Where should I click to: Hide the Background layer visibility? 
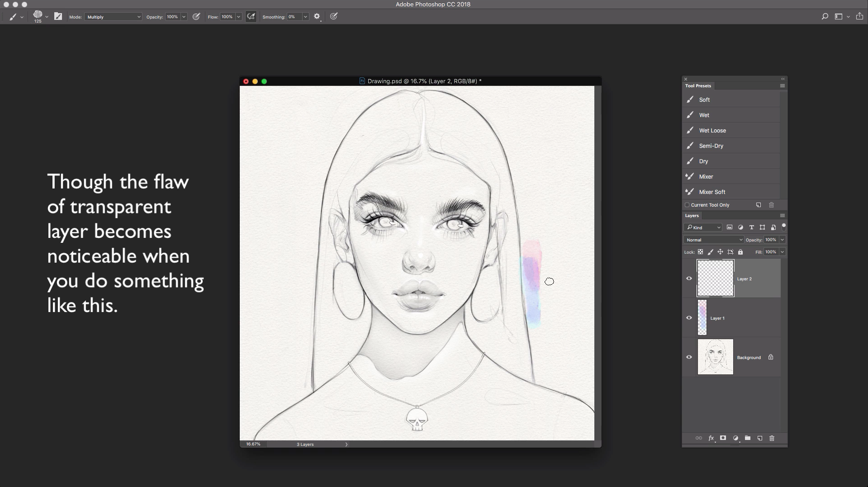coord(689,357)
